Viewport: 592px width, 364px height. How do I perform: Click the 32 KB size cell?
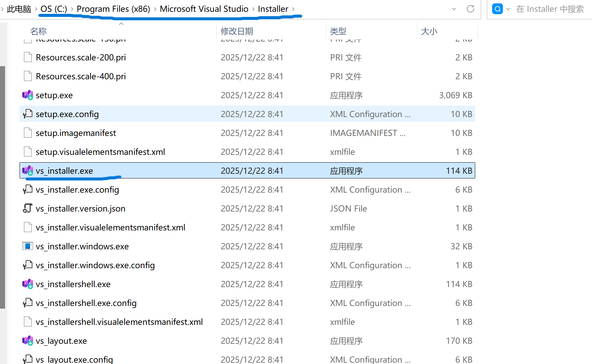461,247
